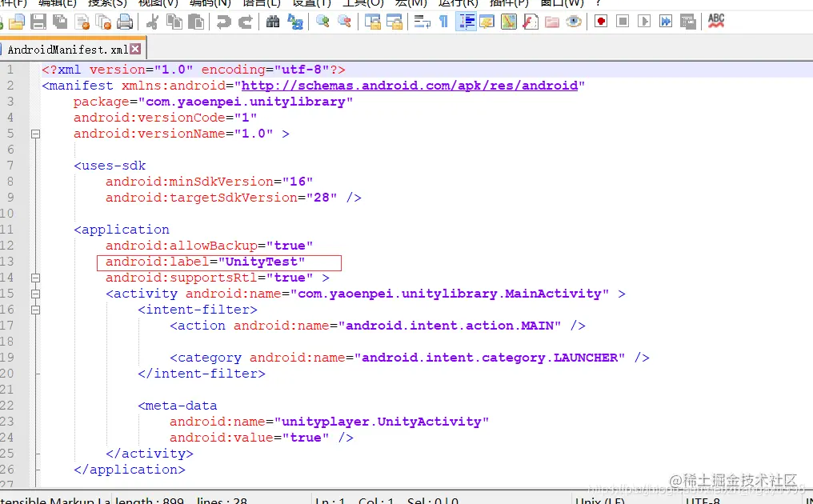
Task: Collapse the intent-filter fold at line 16
Action: [x=35, y=310]
